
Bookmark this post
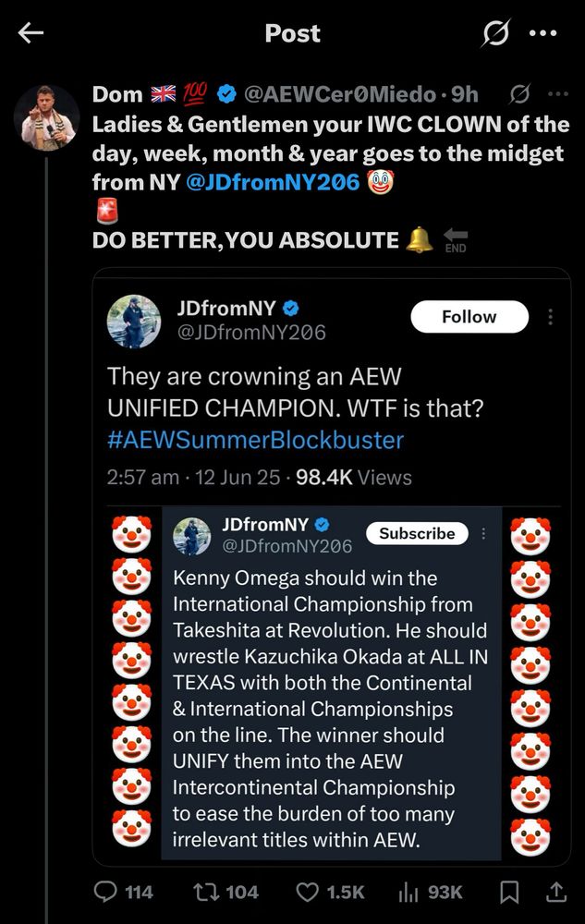(507, 892)
